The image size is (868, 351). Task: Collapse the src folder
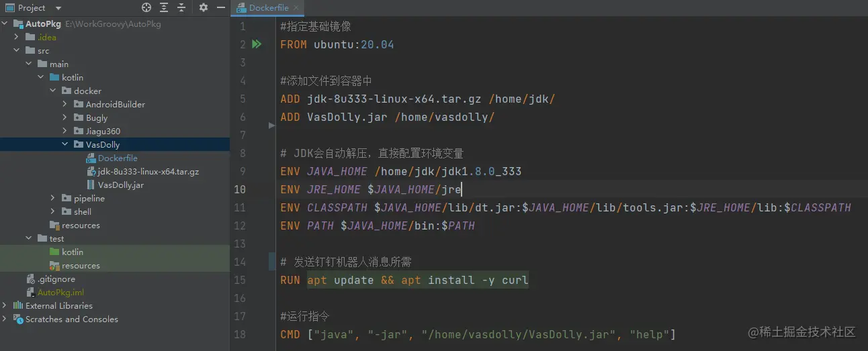(x=17, y=51)
